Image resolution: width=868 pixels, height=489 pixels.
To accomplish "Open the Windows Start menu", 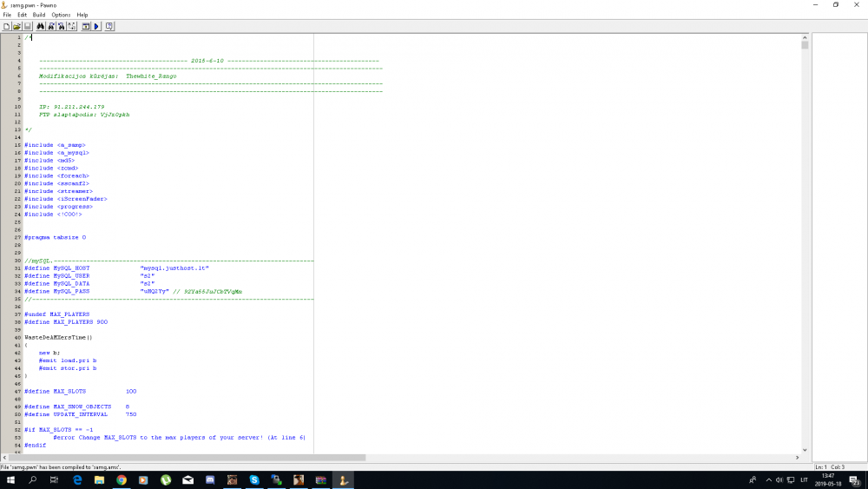I will point(10,479).
